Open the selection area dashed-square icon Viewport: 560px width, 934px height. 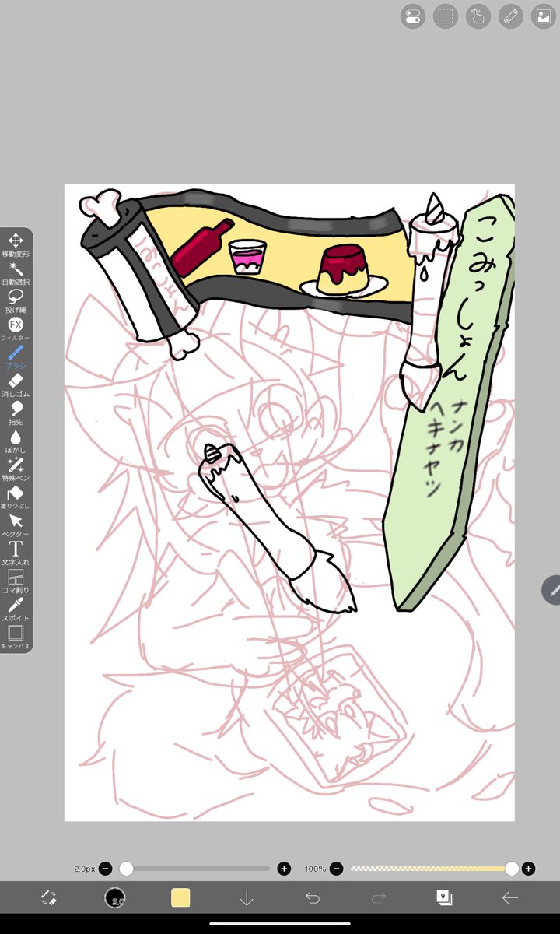click(445, 16)
